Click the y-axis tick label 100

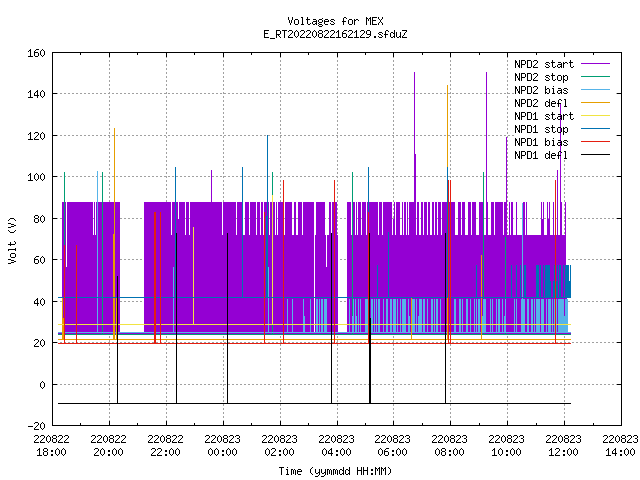36,177
